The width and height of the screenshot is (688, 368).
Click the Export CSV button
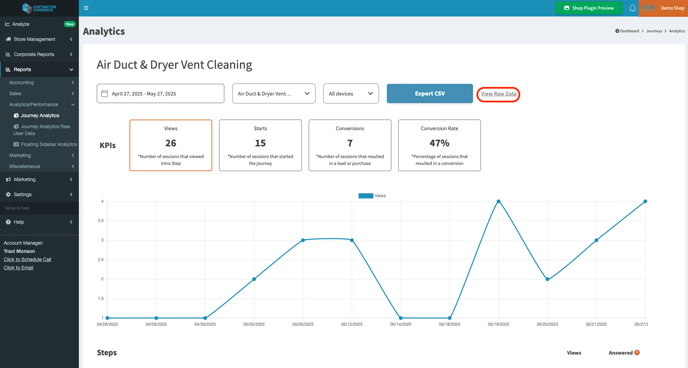pos(430,93)
